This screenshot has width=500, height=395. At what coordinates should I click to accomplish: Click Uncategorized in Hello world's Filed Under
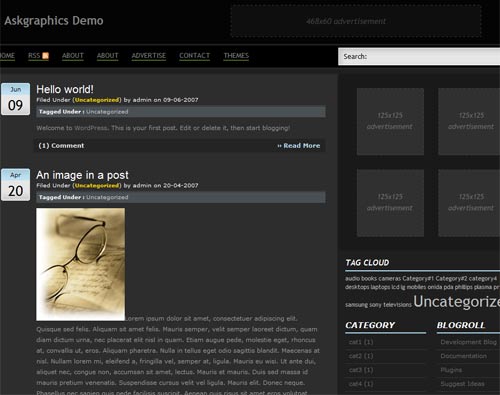pyautogui.click(x=97, y=100)
